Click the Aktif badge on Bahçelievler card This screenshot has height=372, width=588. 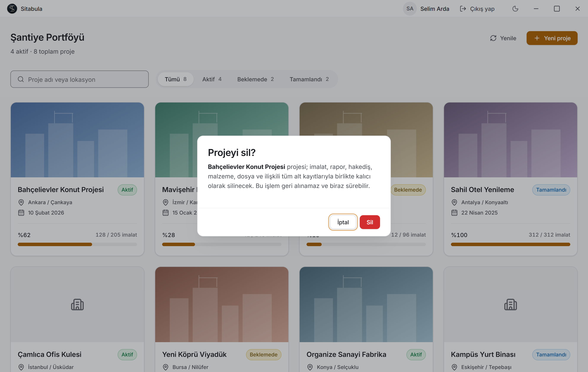click(127, 190)
